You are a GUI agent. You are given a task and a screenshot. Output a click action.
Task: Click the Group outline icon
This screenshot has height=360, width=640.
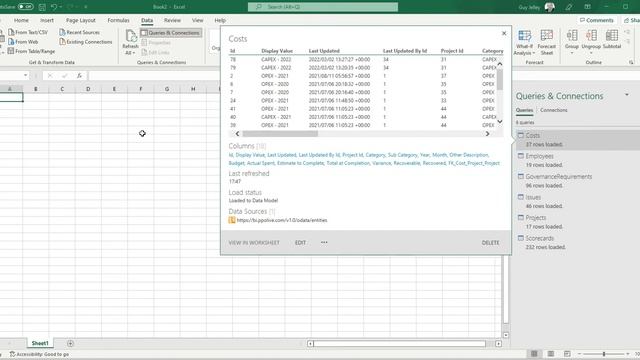click(572, 36)
